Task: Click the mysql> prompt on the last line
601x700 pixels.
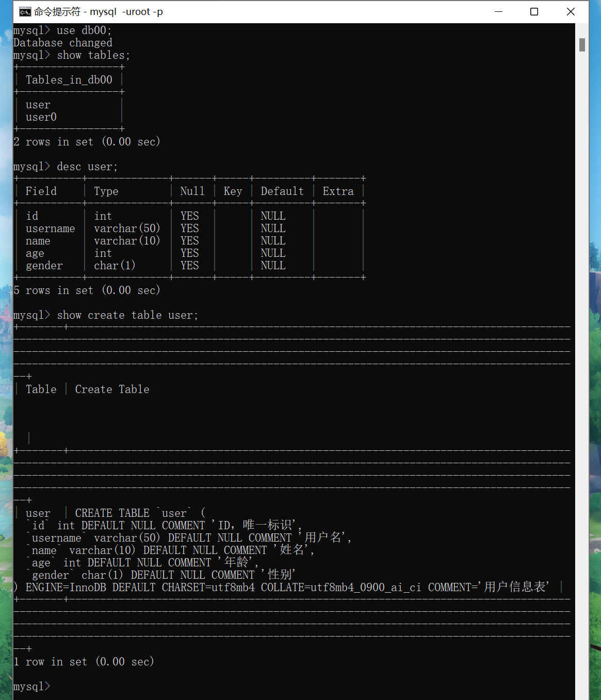Action: 31,686
